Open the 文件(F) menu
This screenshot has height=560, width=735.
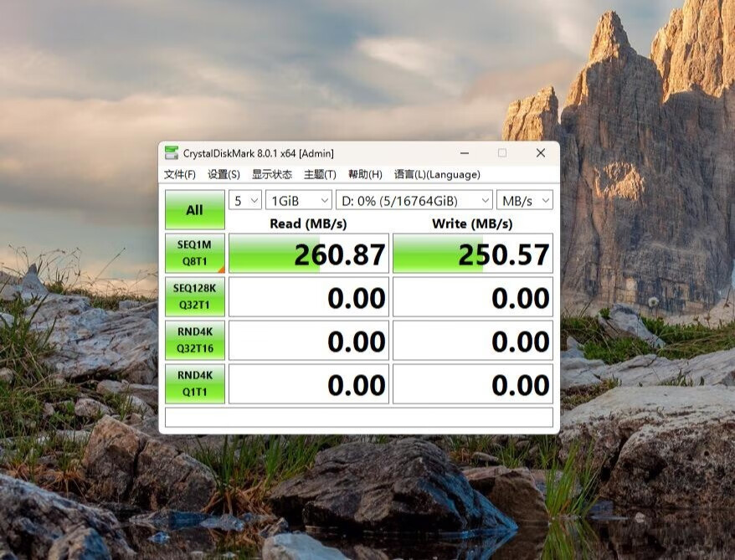179,174
